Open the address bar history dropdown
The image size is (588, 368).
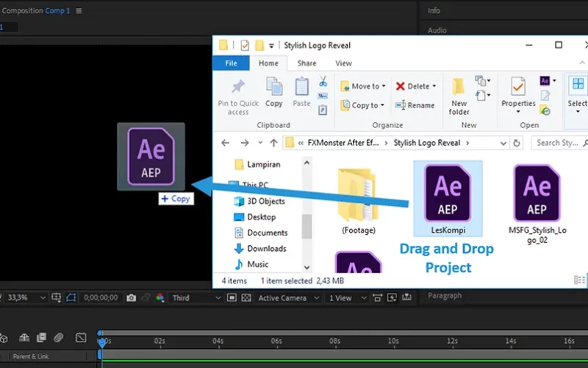[503, 144]
